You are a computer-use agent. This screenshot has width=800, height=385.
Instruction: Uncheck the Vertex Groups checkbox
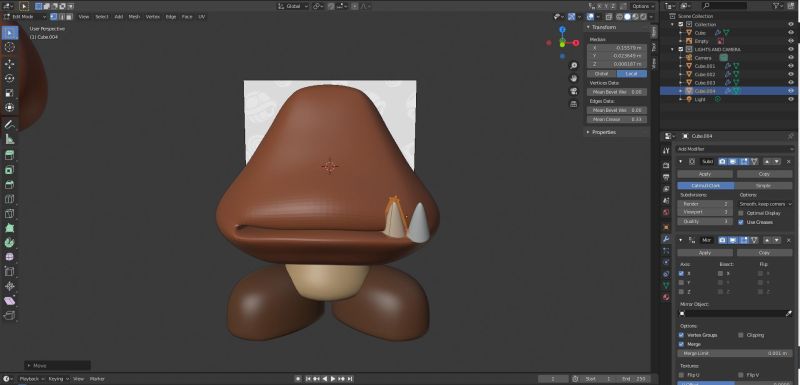pyautogui.click(x=681, y=335)
